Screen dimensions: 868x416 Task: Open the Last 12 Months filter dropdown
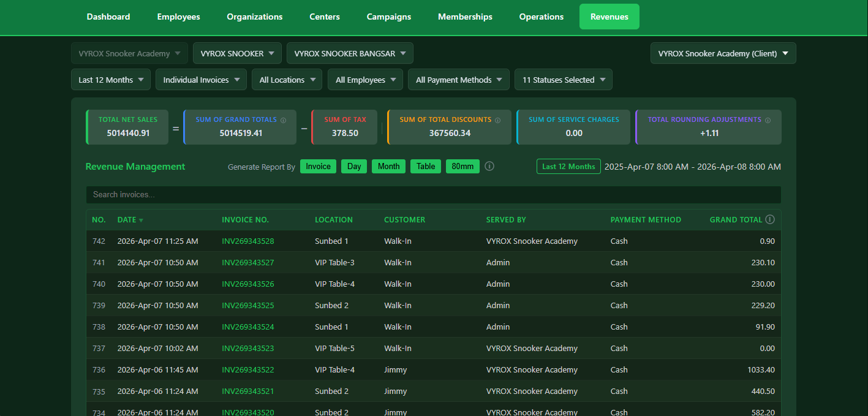click(110, 79)
